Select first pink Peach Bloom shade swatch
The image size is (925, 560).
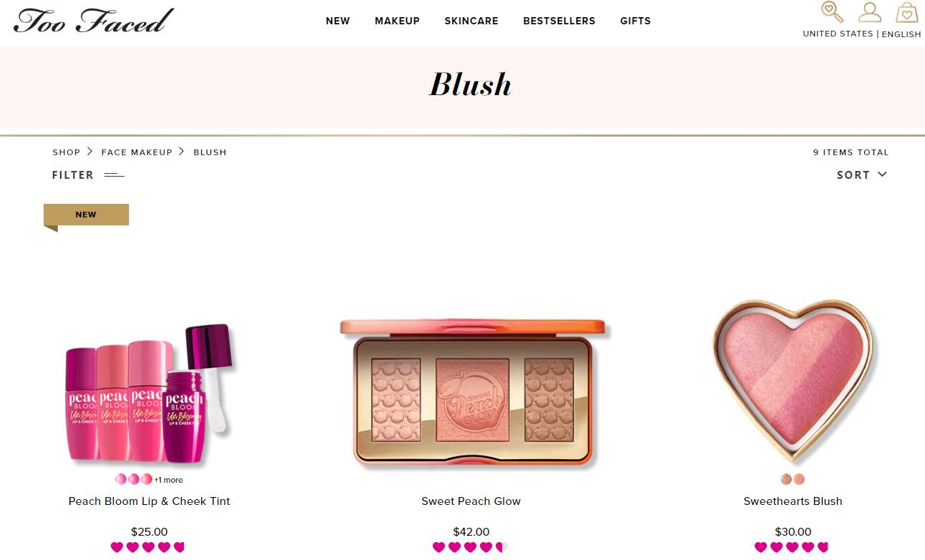121,479
